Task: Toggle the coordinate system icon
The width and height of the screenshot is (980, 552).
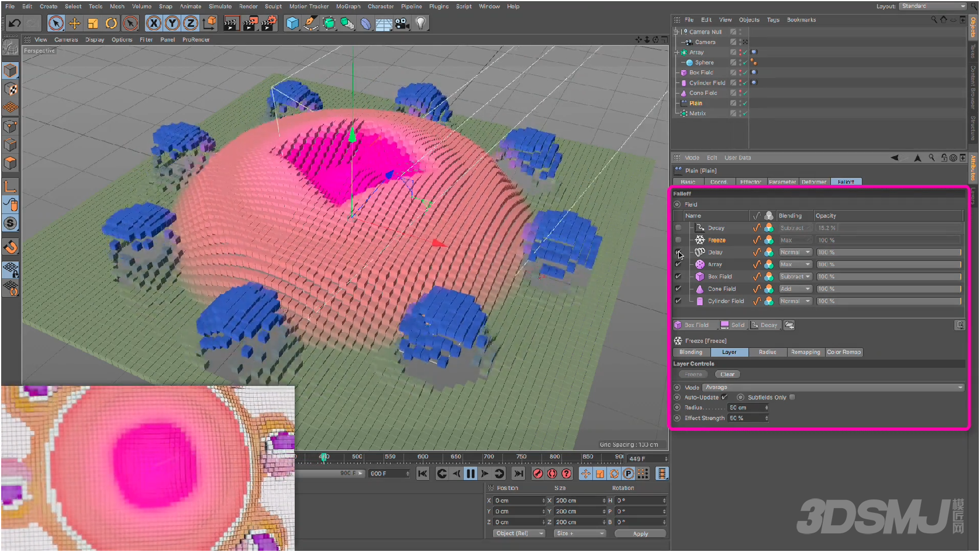Action: (209, 23)
